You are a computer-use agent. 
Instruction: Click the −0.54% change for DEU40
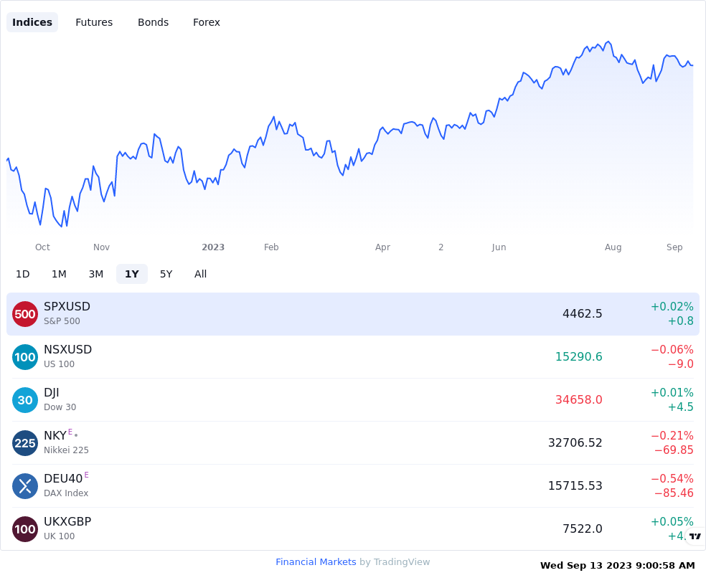click(672, 479)
